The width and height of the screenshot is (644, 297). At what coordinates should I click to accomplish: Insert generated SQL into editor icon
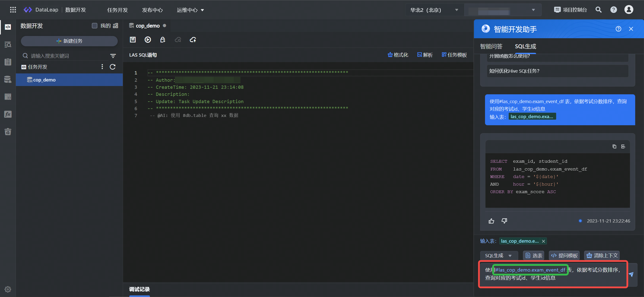[623, 146]
